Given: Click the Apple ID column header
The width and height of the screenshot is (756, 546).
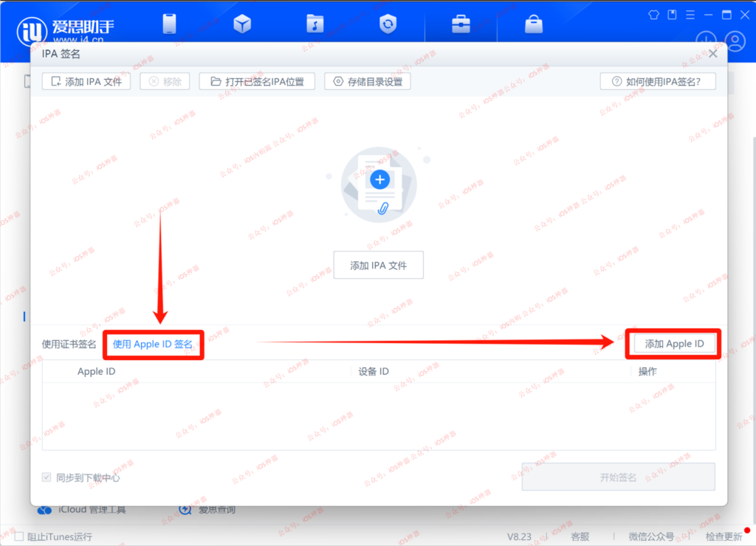Looking at the screenshot, I should (x=97, y=372).
